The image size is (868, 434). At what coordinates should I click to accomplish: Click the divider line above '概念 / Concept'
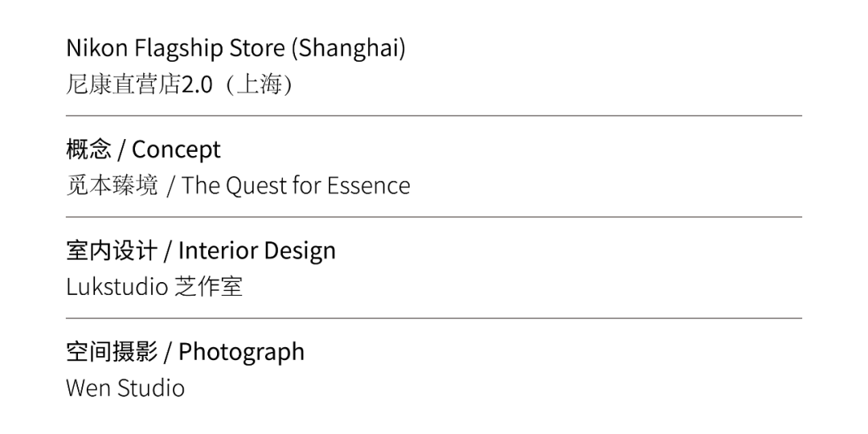(x=434, y=116)
